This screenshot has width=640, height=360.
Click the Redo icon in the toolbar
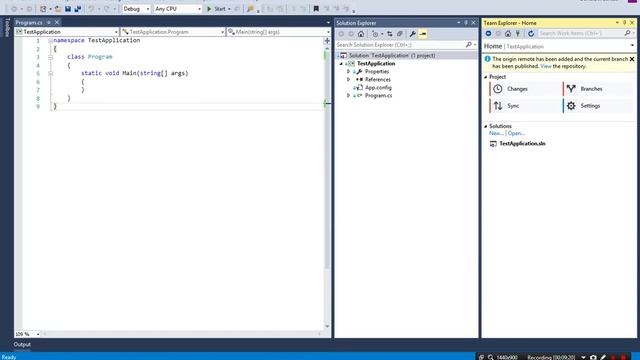point(106,9)
